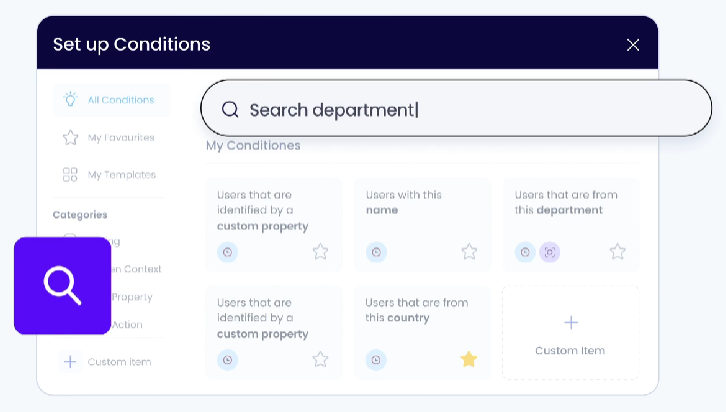Click the Custom Item dashed card
Image resolution: width=726 pixels, height=412 pixels.
click(571, 332)
